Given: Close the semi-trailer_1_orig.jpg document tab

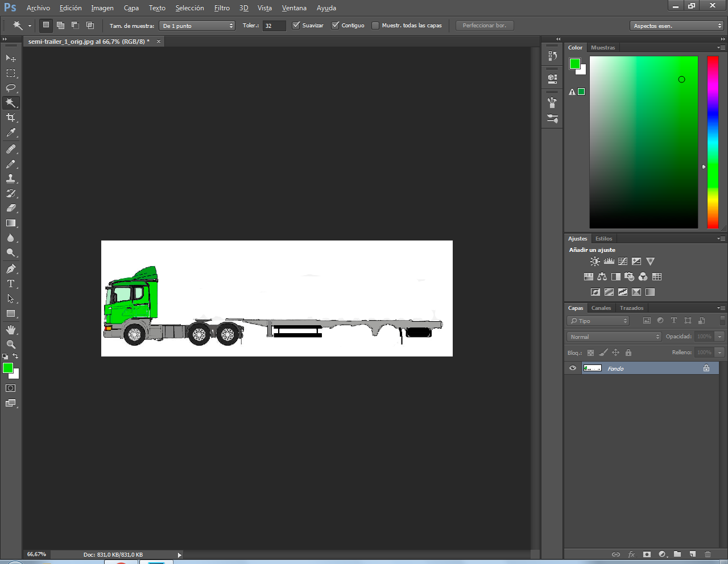Looking at the screenshot, I should (159, 42).
